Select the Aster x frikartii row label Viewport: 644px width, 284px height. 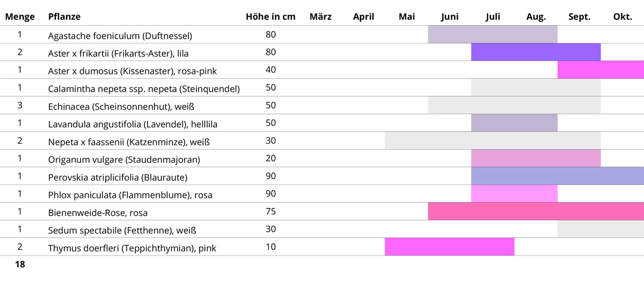[x=118, y=53]
